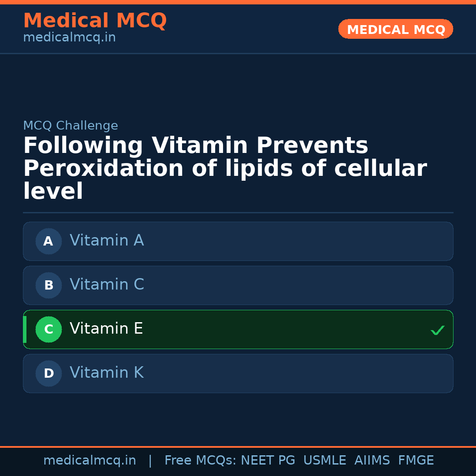
Task: Click USMLE in the footer
Action: click(324, 461)
